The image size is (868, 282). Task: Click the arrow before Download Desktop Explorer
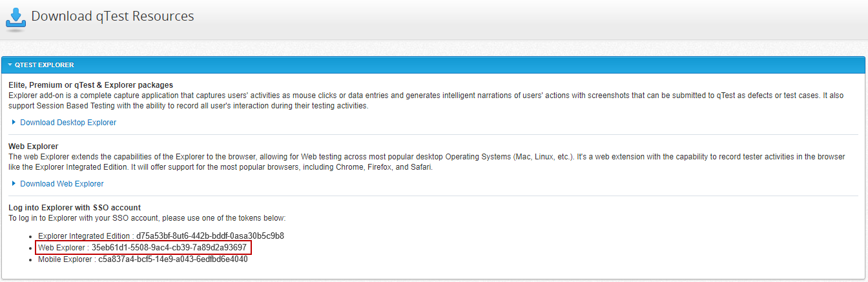click(x=14, y=122)
